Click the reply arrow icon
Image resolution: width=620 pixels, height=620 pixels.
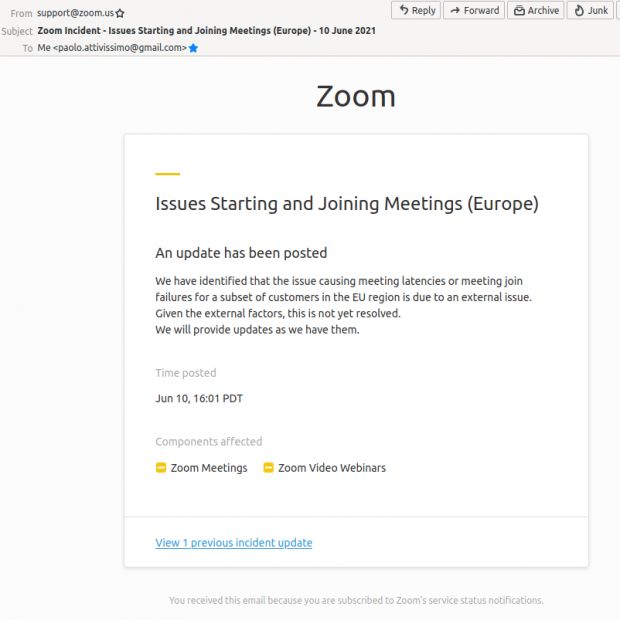click(x=404, y=10)
